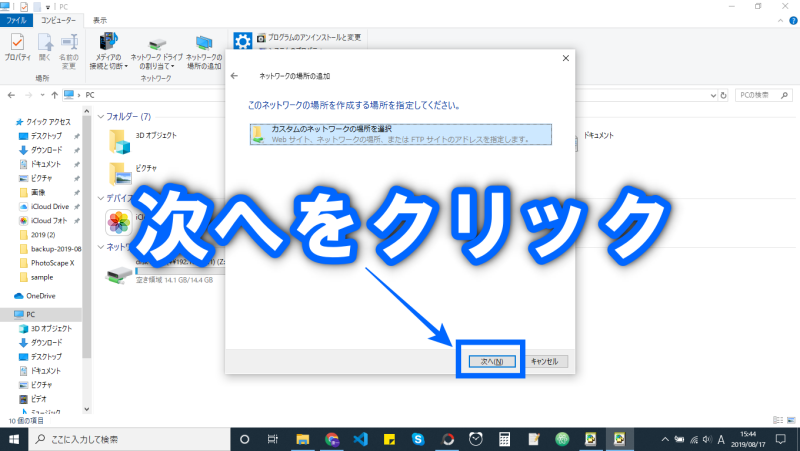Click the back arrow in the wizard dialog

234,76
